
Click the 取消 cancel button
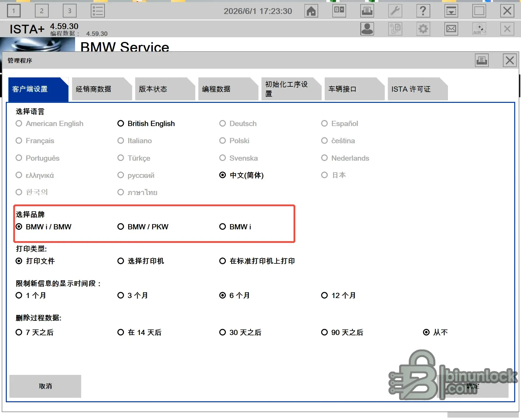(x=45, y=386)
